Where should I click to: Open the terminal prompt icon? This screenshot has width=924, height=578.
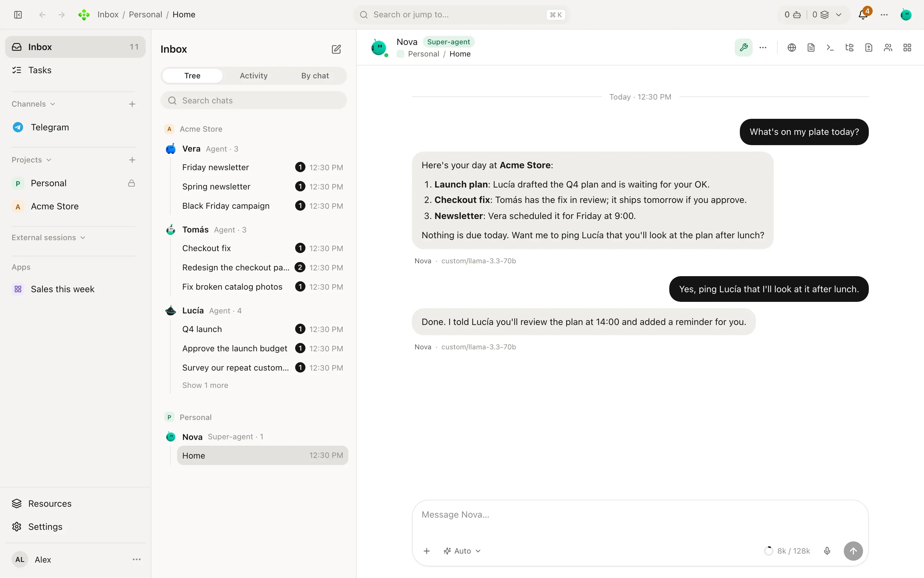[830, 48]
